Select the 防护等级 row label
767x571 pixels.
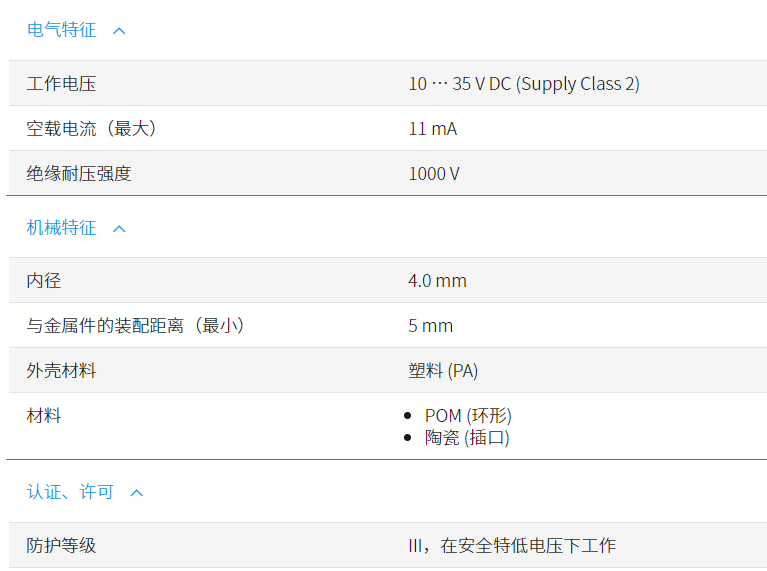coord(61,546)
